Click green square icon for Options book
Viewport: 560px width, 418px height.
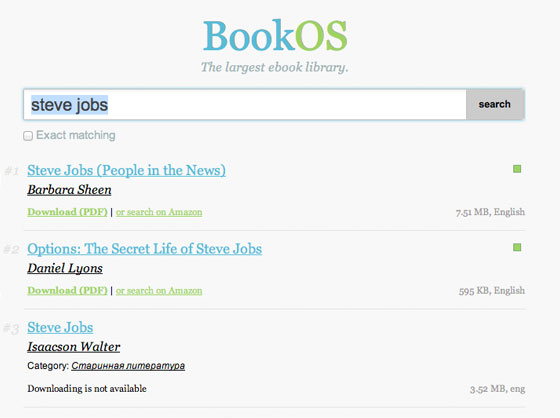517,247
